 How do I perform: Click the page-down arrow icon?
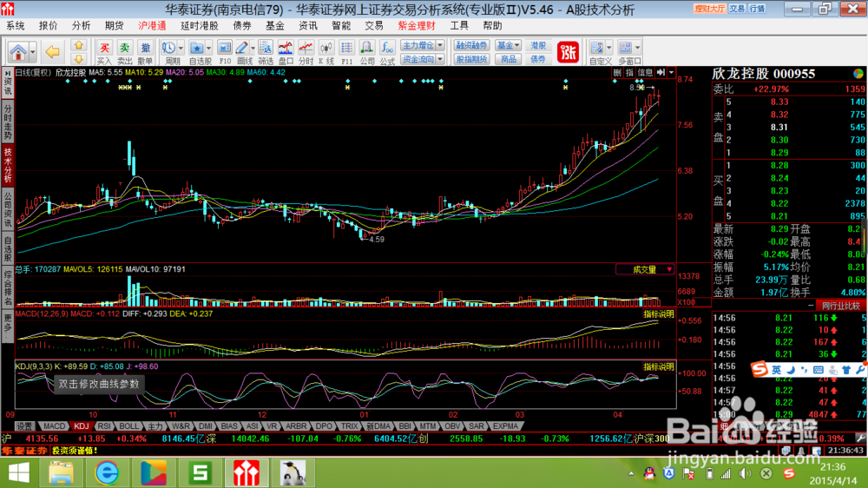(x=79, y=59)
